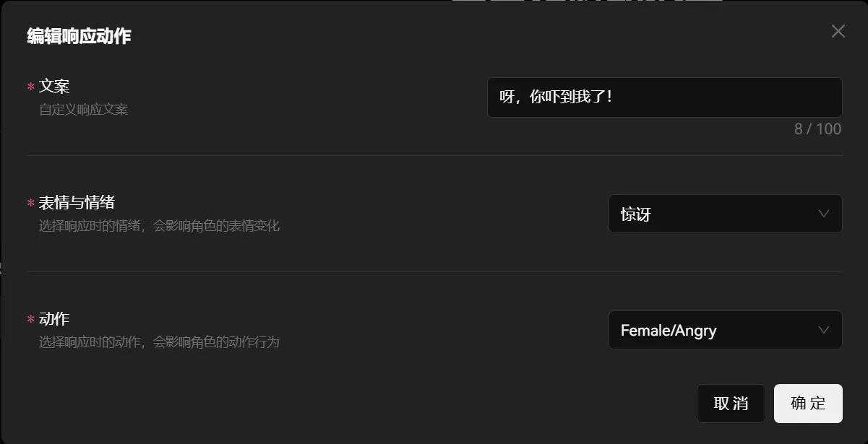Close the 编辑响应动作 dialog with X icon
868x444 pixels.
[838, 31]
